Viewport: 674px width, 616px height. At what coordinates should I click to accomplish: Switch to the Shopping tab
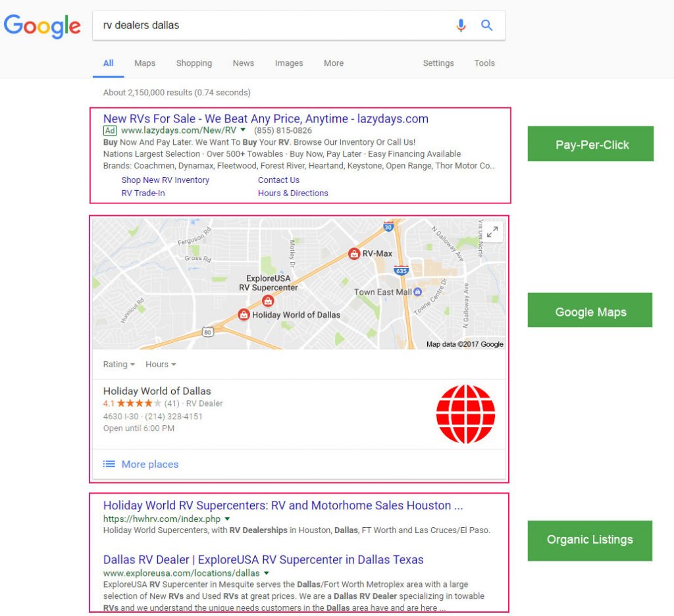194,63
